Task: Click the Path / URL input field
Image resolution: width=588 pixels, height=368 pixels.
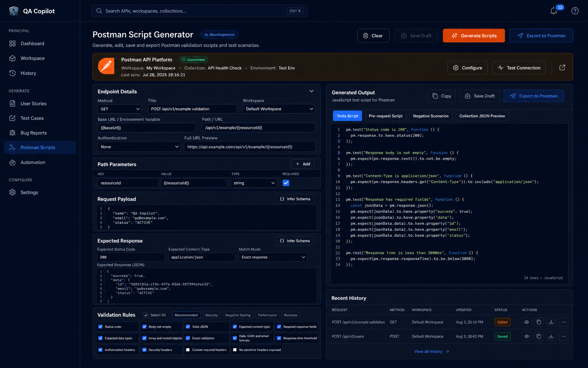Action: point(258,128)
